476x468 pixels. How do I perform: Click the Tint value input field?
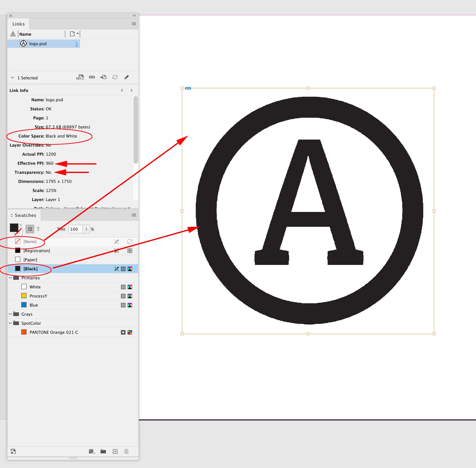75,229
